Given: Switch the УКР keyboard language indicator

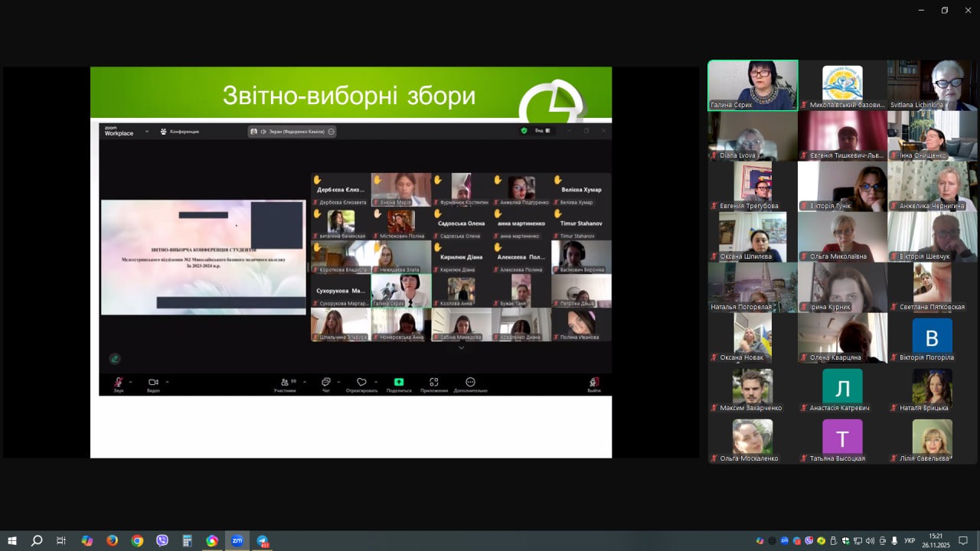Looking at the screenshot, I should coord(910,541).
